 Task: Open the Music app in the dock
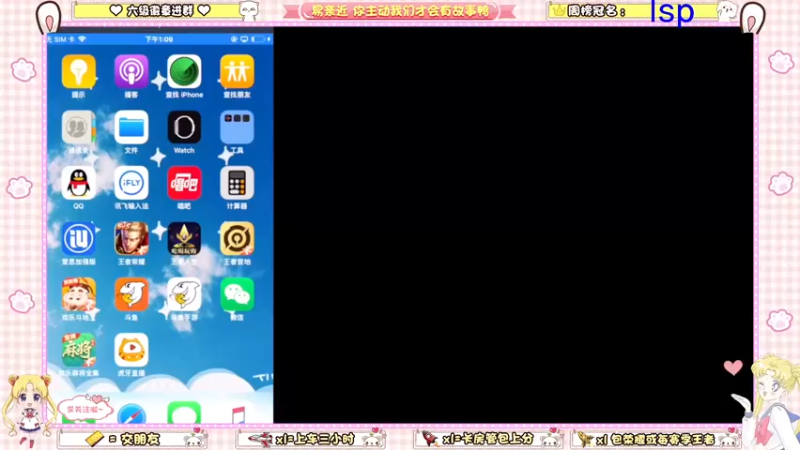coord(237,414)
